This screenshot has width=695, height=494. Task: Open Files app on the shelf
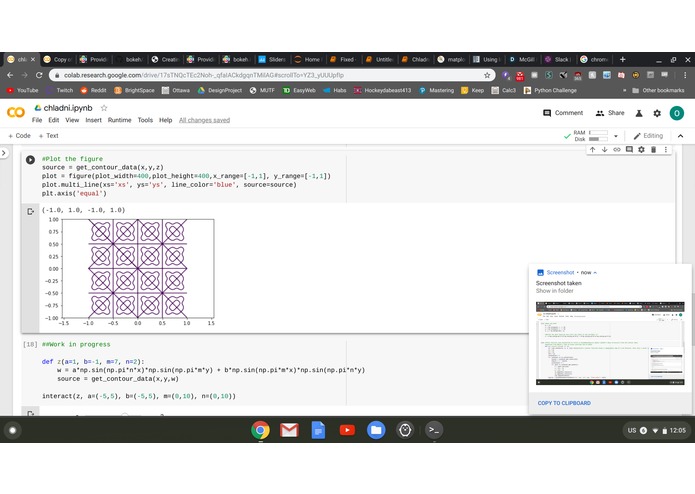tap(376, 430)
